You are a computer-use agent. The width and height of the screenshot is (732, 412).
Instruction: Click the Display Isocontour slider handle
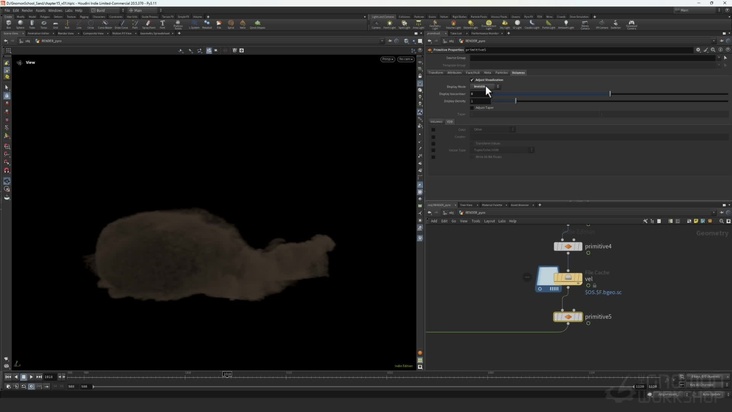[610, 94]
